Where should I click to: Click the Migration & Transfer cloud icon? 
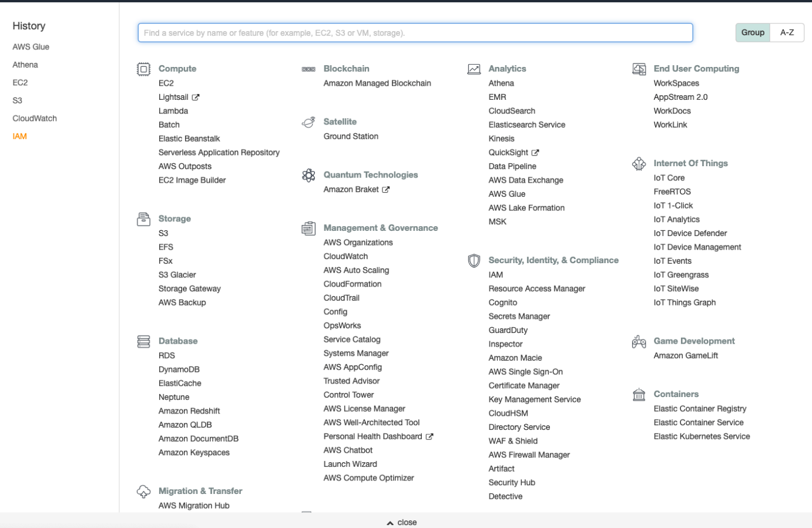point(143,492)
